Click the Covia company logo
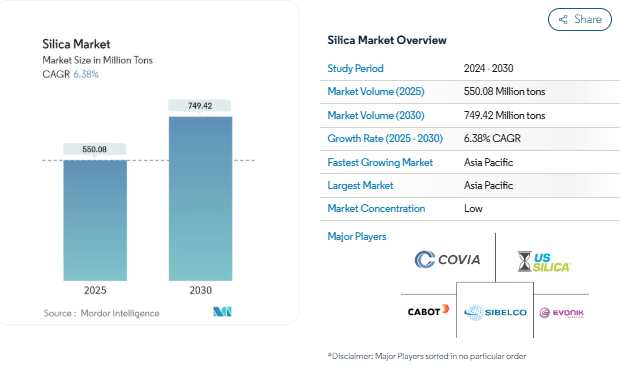The width and height of the screenshot is (621, 387). (448, 259)
